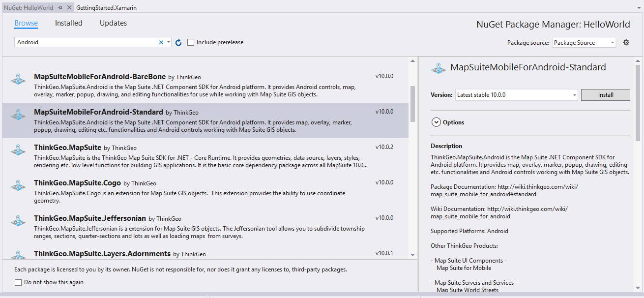Select the MapSuiteMobileForAndroid-Standard package name in the list
The height and width of the screenshot is (298, 644).
tap(98, 112)
